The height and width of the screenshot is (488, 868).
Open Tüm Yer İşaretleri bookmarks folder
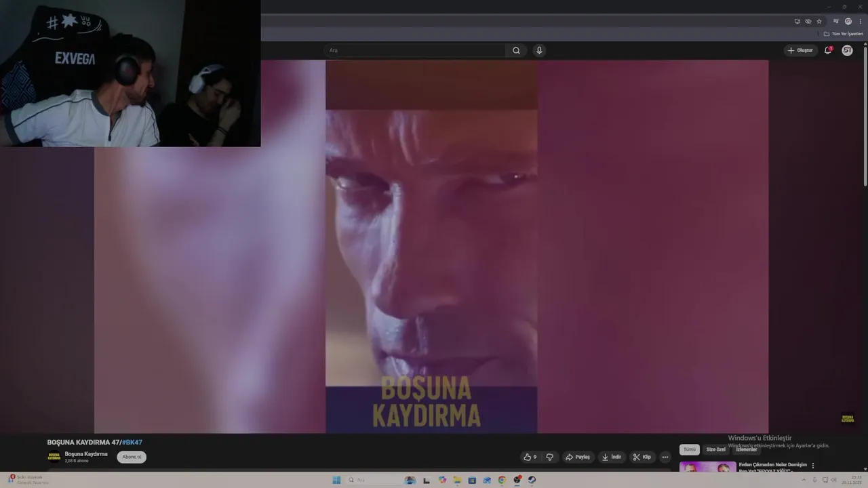pyautogui.click(x=844, y=34)
